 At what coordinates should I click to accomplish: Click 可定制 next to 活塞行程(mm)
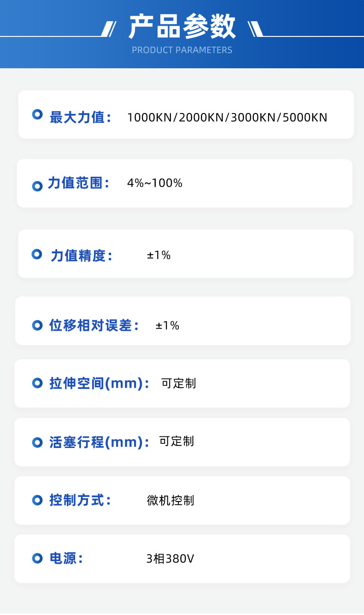pos(177,441)
